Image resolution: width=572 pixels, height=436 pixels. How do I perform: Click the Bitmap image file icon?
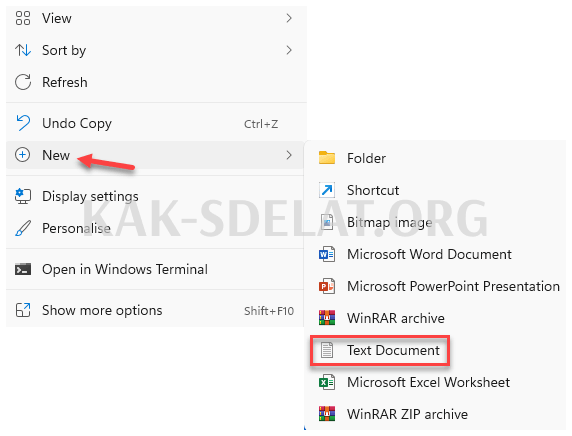pos(326,222)
